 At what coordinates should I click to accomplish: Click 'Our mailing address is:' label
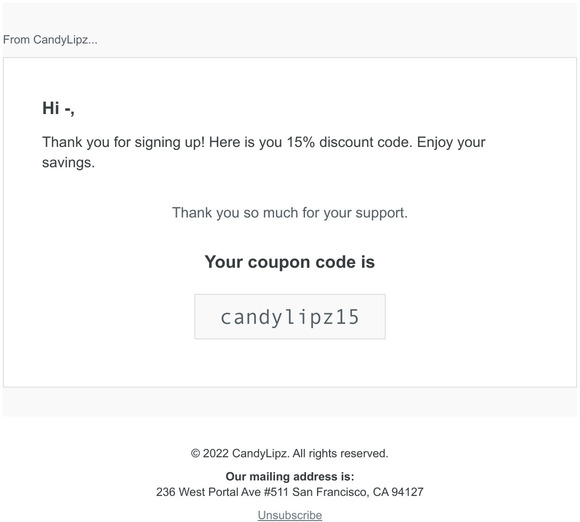[290, 476]
